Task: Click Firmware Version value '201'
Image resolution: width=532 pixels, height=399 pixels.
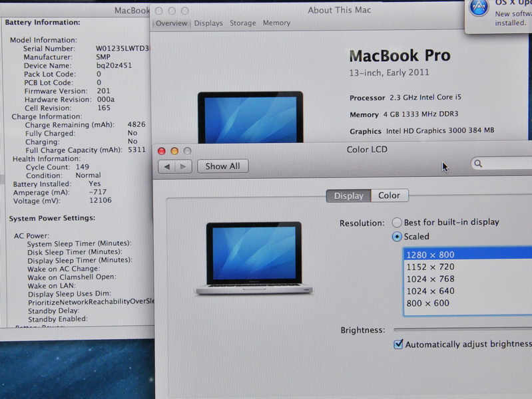Action: 103,91
